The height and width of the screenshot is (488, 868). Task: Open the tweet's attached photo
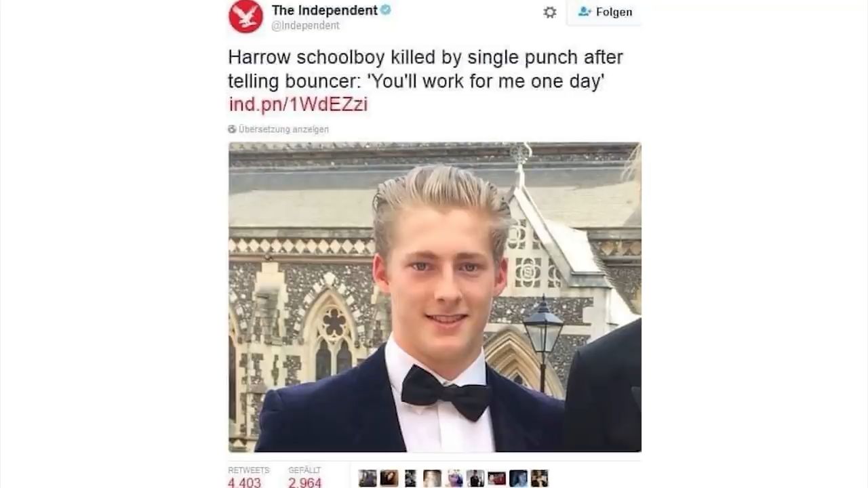click(x=435, y=297)
